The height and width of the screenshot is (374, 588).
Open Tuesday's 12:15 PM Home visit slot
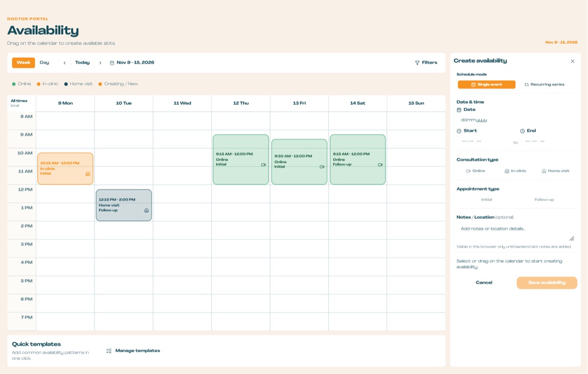[x=124, y=205]
